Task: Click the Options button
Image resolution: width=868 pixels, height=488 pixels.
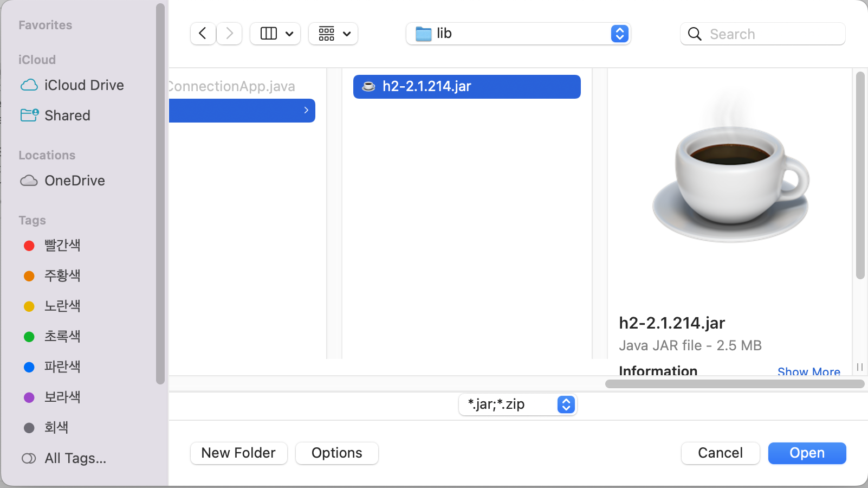Action: tap(336, 453)
